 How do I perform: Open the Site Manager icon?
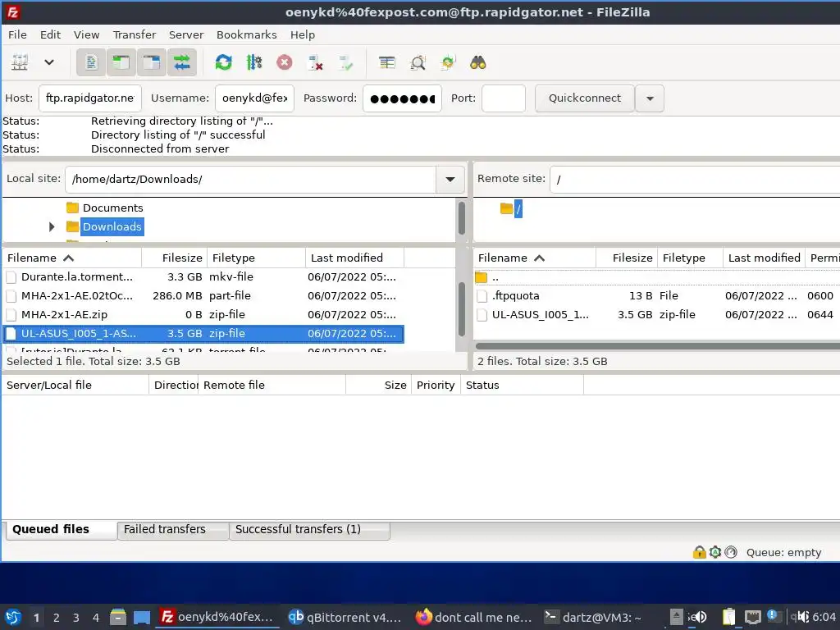[x=20, y=62]
